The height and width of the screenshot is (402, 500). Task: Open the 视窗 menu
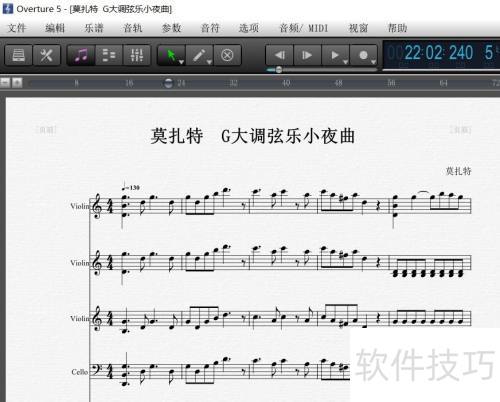coord(358,28)
